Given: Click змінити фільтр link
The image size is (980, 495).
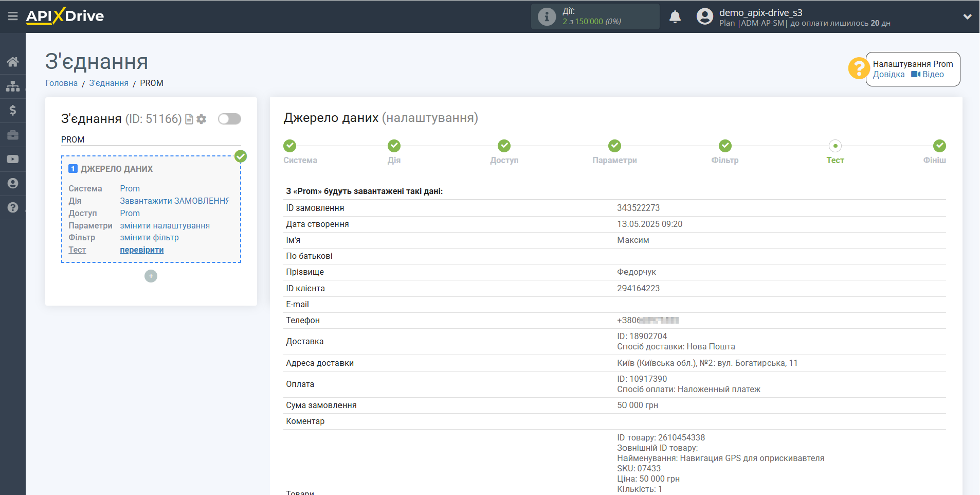Looking at the screenshot, I should (x=150, y=238).
